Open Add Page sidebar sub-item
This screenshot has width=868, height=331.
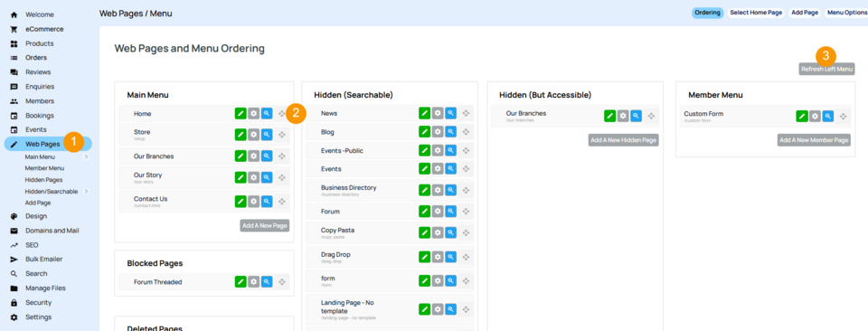(x=38, y=203)
